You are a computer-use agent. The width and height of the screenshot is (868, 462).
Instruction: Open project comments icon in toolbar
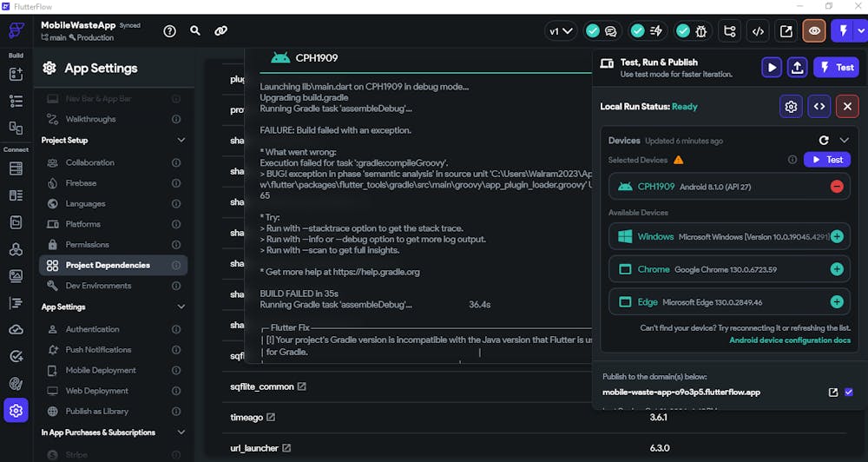click(610, 31)
